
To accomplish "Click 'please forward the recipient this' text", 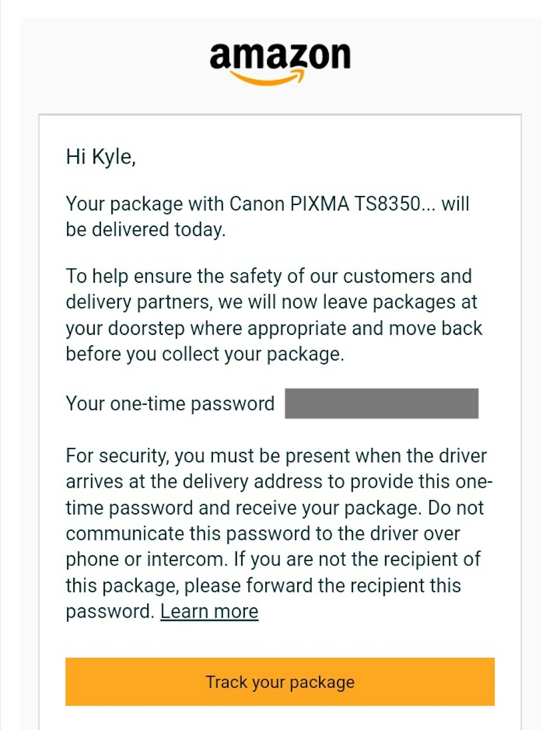I will 323,586.
